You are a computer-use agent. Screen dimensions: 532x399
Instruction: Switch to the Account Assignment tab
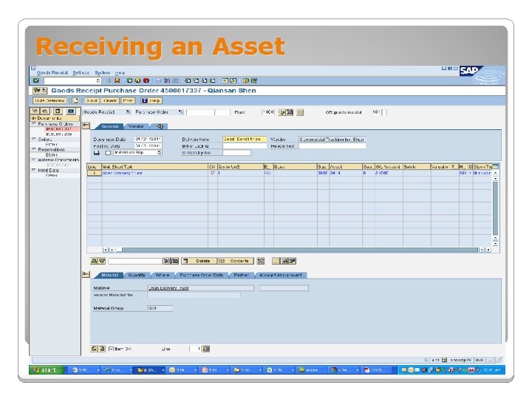point(281,275)
